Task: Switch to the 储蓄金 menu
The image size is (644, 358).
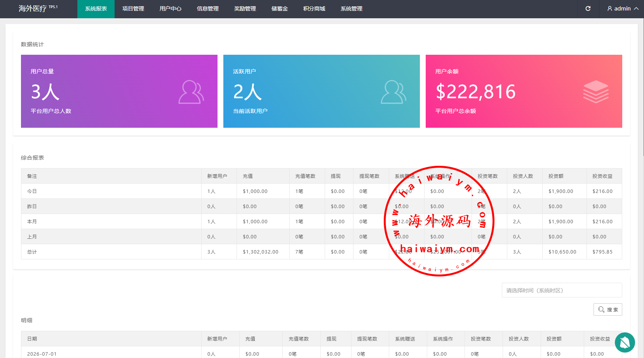Action: click(280, 9)
